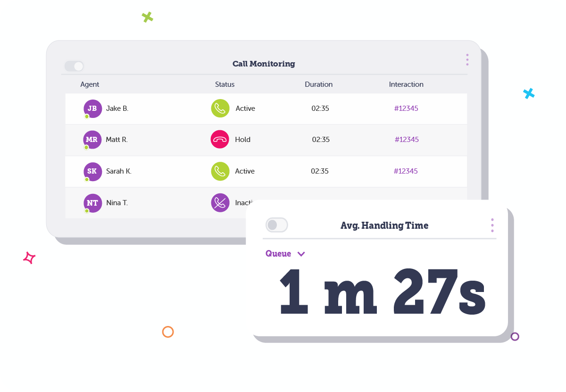Select the Queue label in handling time card
This screenshot has height=392, width=566.
point(278,254)
